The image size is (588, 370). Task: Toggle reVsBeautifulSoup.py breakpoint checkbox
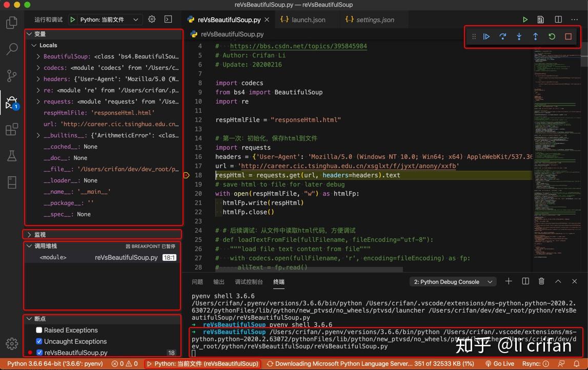click(39, 353)
